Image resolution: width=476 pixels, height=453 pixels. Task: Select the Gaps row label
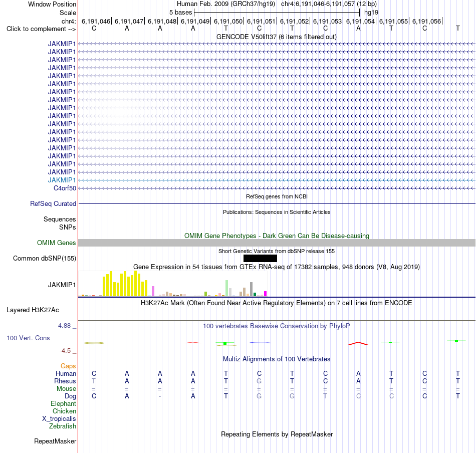pos(68,366)
